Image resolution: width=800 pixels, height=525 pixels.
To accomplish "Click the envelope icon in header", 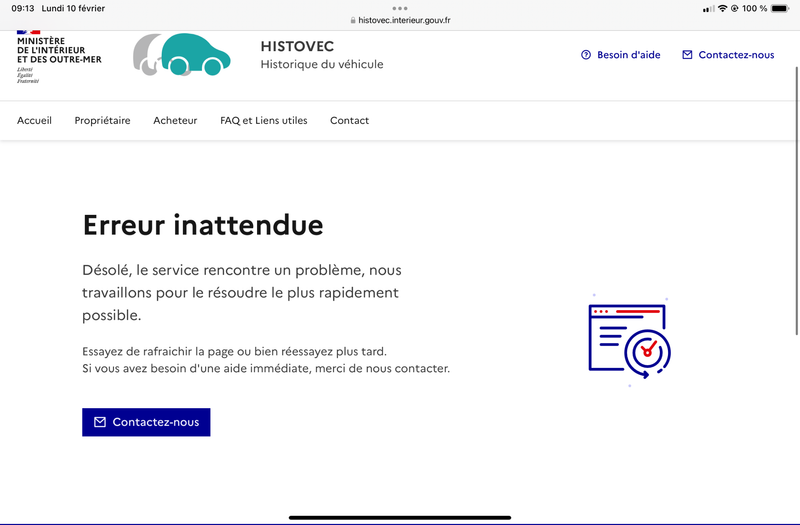I will (x=687, y=55).
